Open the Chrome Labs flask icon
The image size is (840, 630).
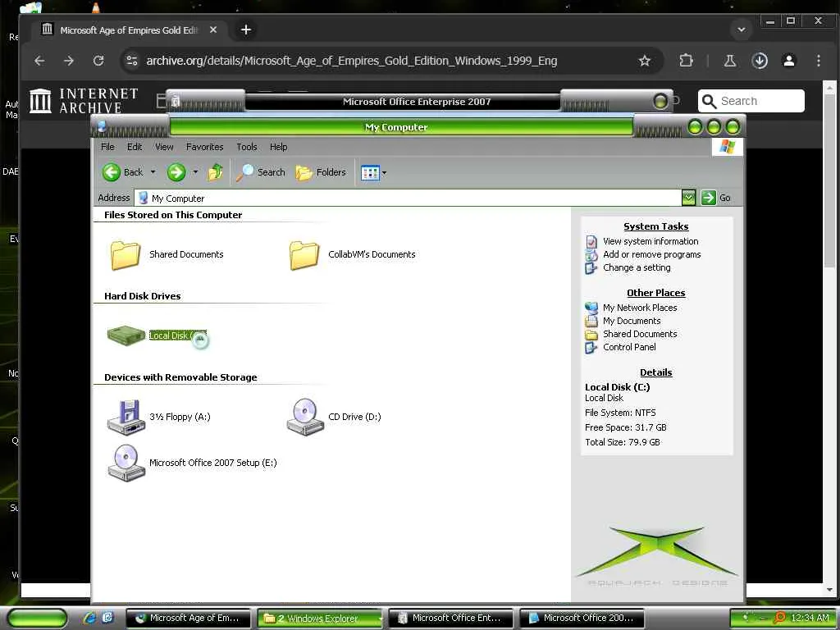[x=729, y=61]
